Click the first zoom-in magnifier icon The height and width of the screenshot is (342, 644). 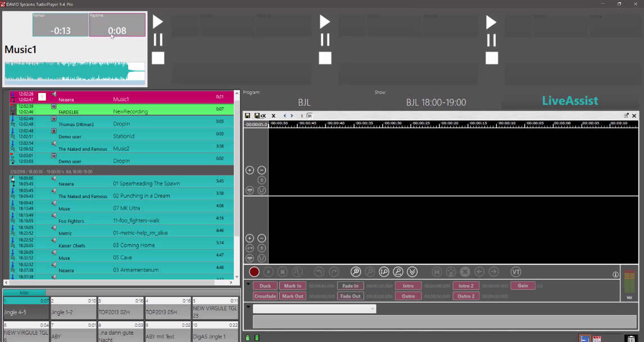[x=356, y=272]
